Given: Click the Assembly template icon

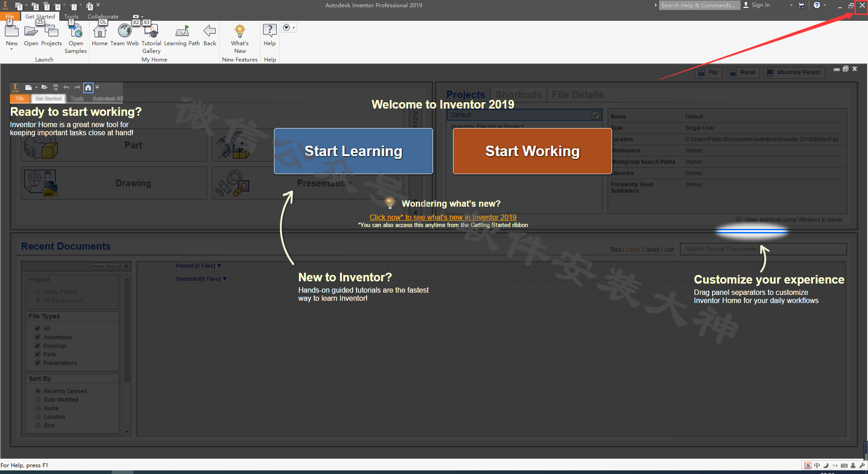Looking at the screenshot, I should pyautogui.click(x=232, y=145).
